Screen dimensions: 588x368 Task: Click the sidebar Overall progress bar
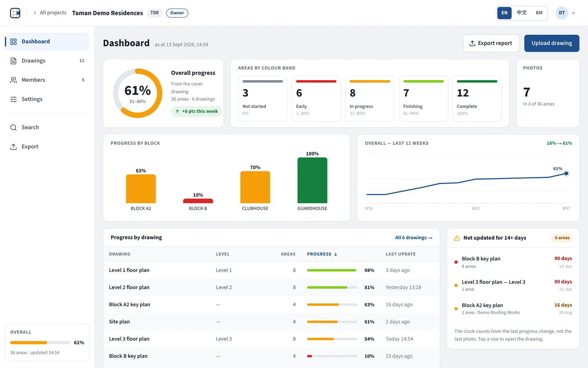coord(40,343)
